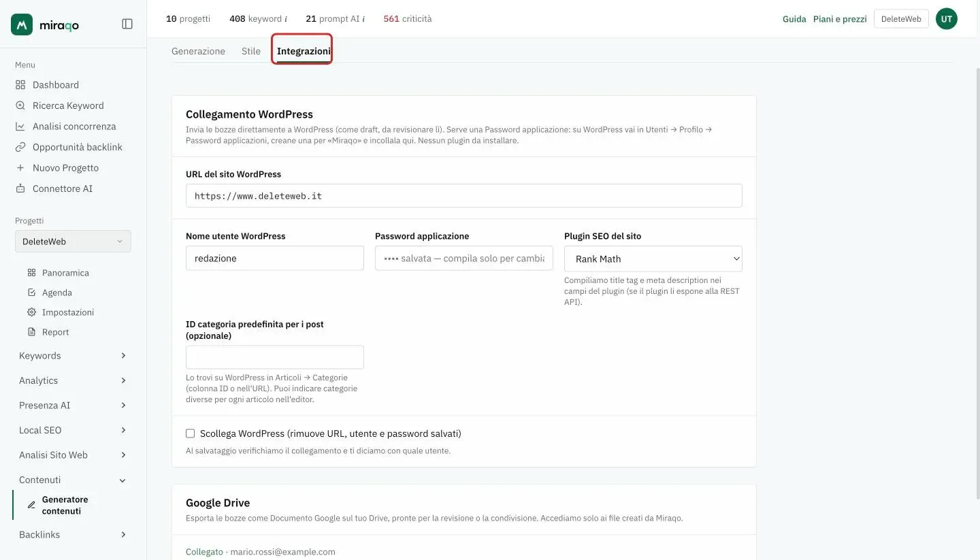The width and height of the screenshot is (980, 560).
Task: Expand the Presenza AI section
Action: tap(73, 406)
